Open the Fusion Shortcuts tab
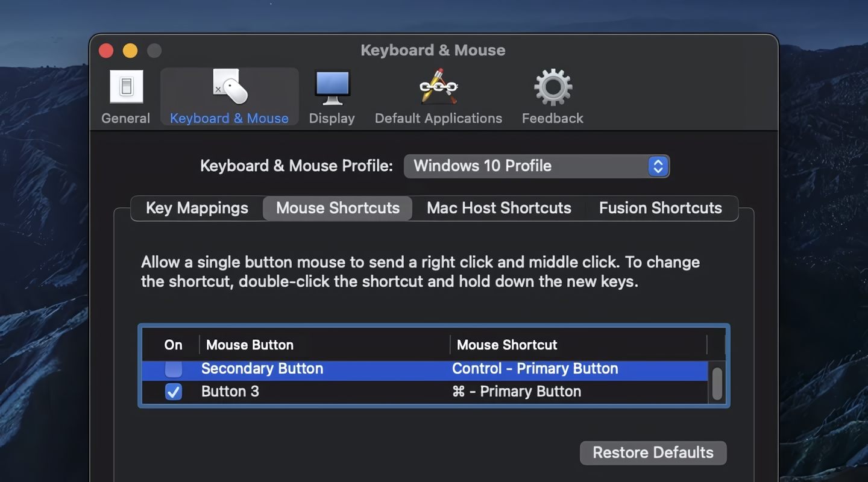This screenshot has width=868, height=482. pyautogui.click(x=660, y=208)
